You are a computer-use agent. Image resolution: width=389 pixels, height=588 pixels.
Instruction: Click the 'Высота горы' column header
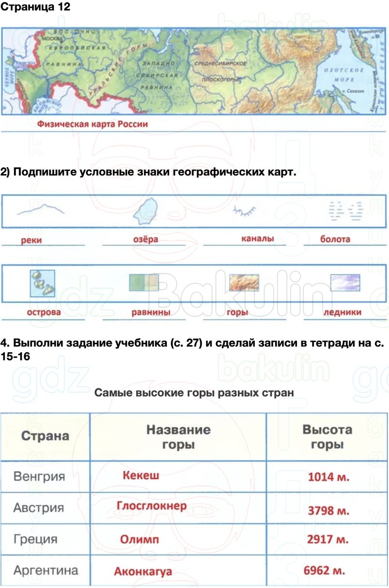327,437
